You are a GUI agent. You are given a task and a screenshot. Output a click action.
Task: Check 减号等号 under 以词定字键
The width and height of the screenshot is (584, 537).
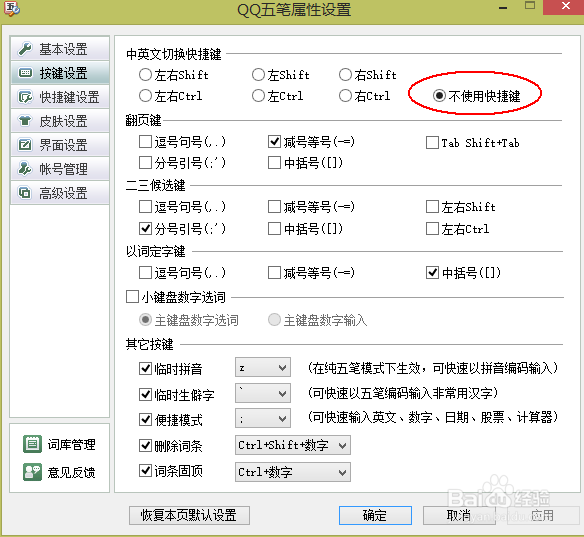(x=274, y=273)
